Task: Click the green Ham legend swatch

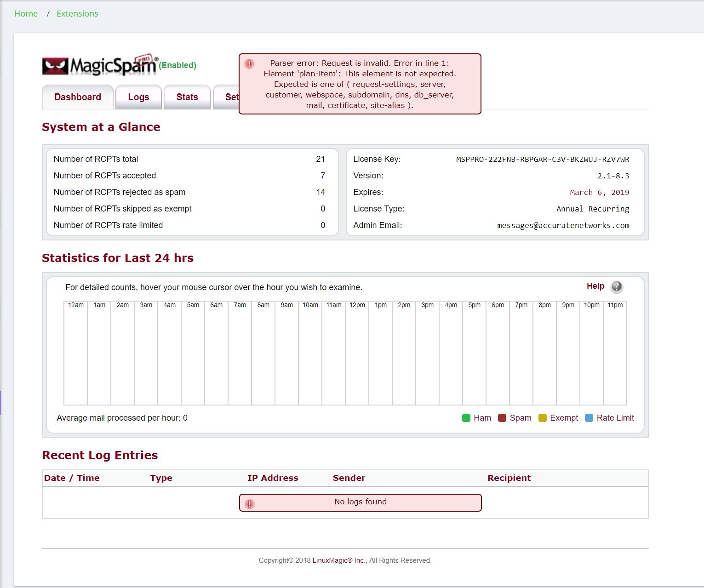Action: pos(466,418)
